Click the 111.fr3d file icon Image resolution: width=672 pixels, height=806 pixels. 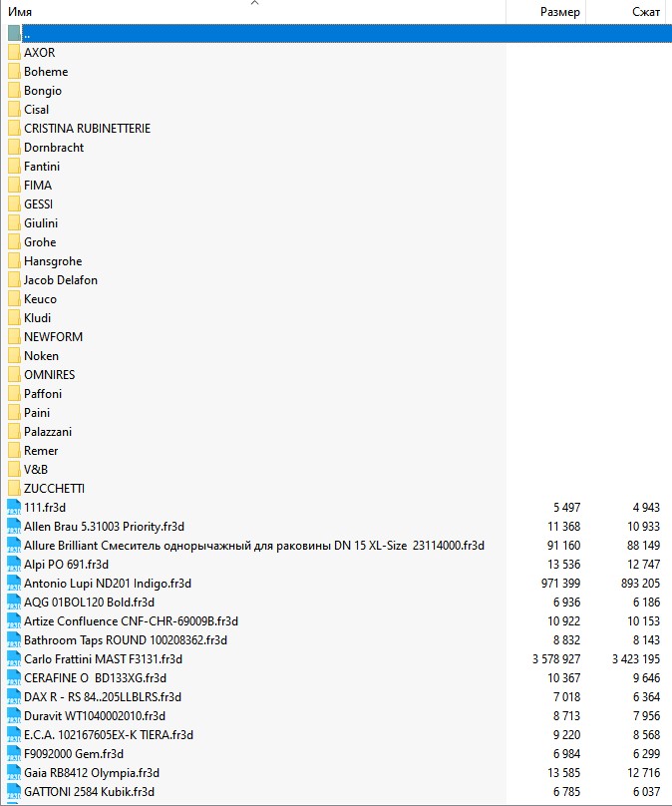click(14, 508)
